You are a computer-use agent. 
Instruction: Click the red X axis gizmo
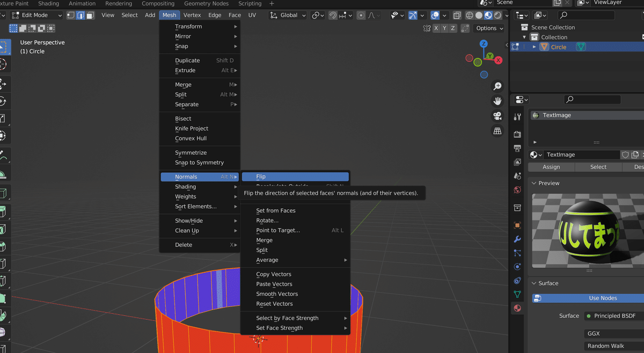click(x=499, y=60)
